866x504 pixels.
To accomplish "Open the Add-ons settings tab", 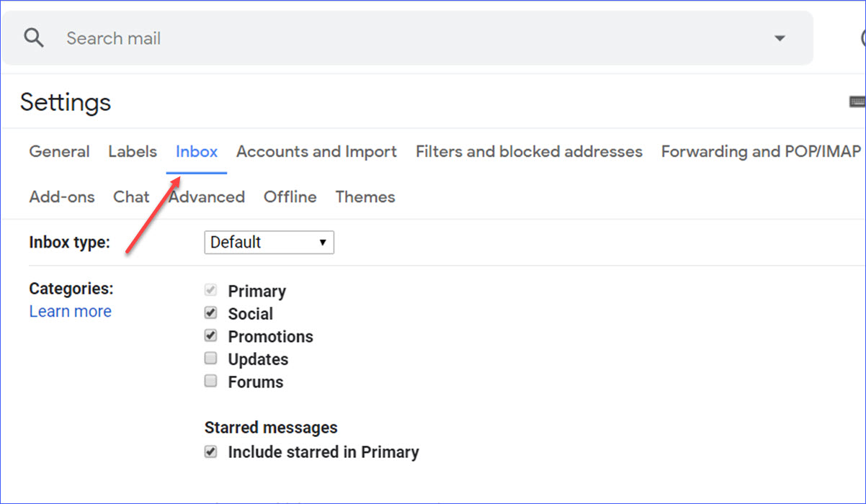I will click(62, 197).
